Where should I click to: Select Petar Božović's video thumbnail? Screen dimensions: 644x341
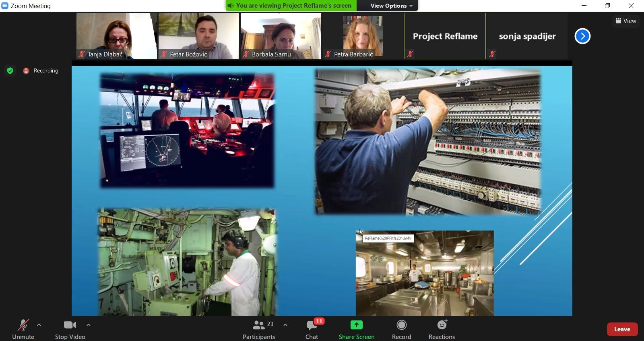(x=199, y=36)
